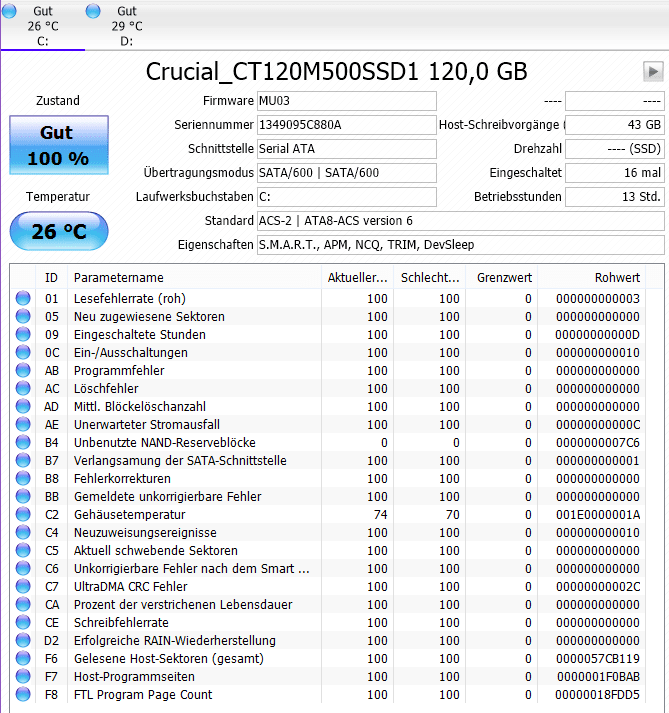669x713 pixels.
Task: Click the Seriennummer field 1349095C880A
Action: pyautogui.click(x=347, y=125)
